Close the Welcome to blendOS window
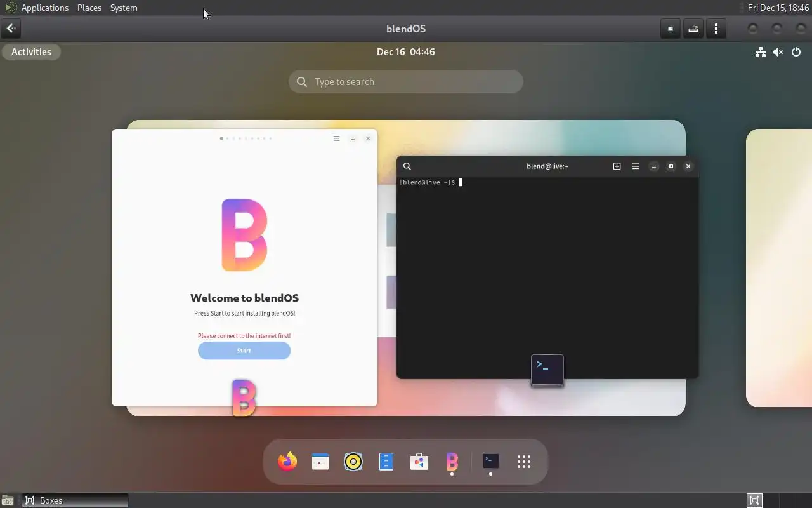The image size is (812, 508). click(368, 138)
